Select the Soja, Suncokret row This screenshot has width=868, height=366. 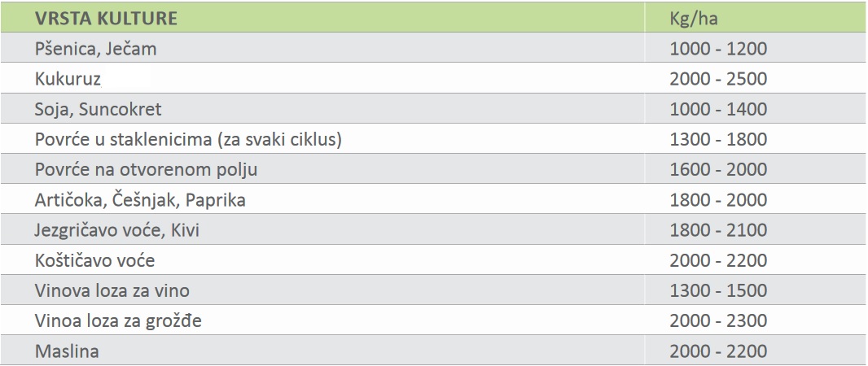tap(433, 108)
